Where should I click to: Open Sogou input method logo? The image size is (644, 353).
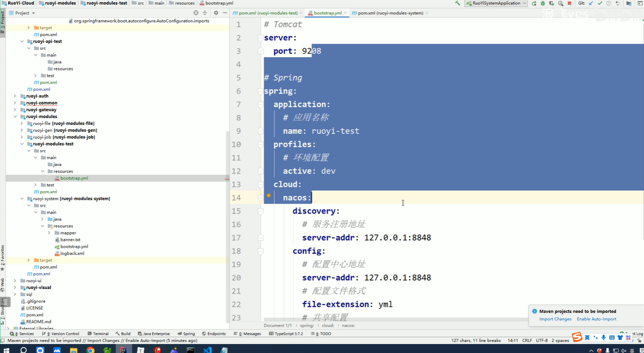tap(577, 338)
